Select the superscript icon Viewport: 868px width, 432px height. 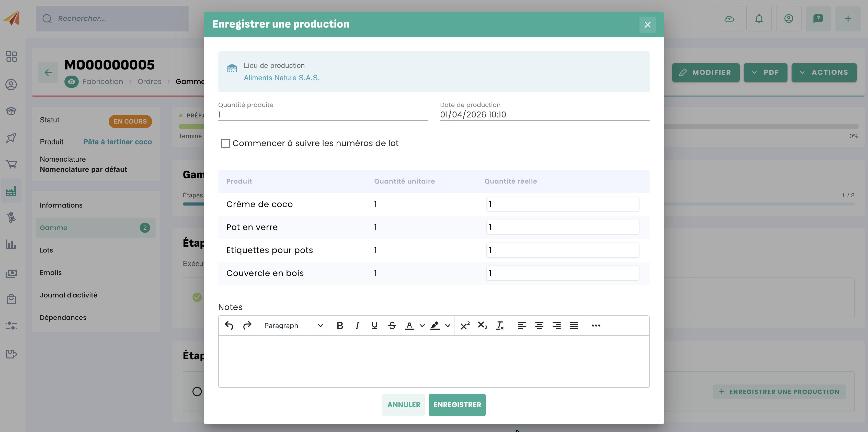pyautogui.click(x=465, y=326)
